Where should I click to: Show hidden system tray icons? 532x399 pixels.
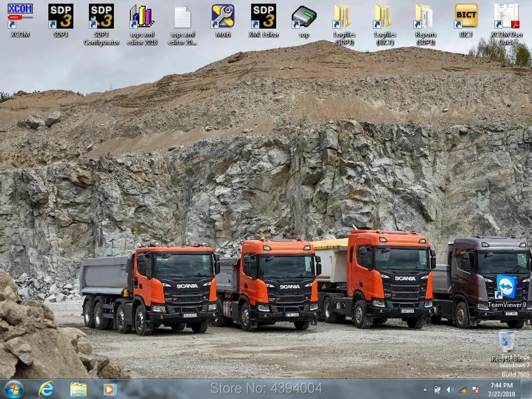click(425, 389)
